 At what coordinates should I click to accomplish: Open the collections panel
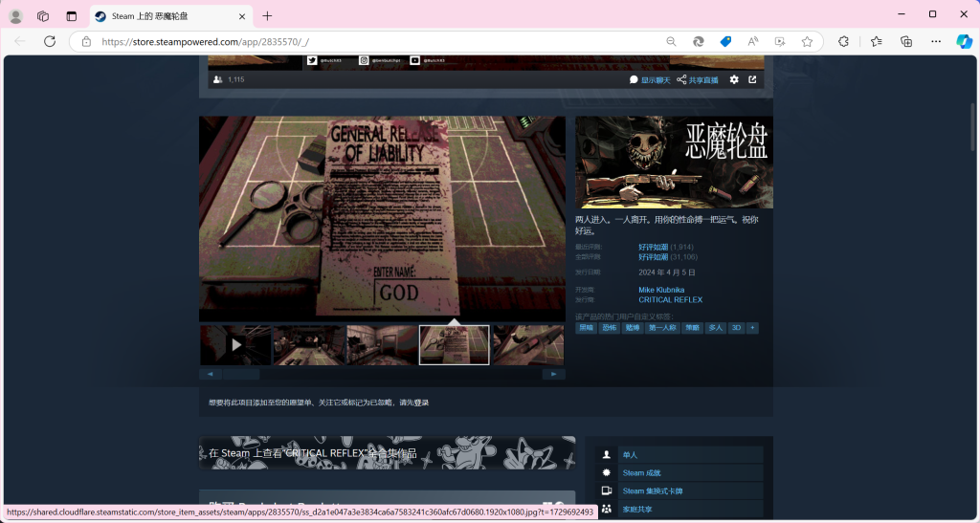[x=906, y=42]
